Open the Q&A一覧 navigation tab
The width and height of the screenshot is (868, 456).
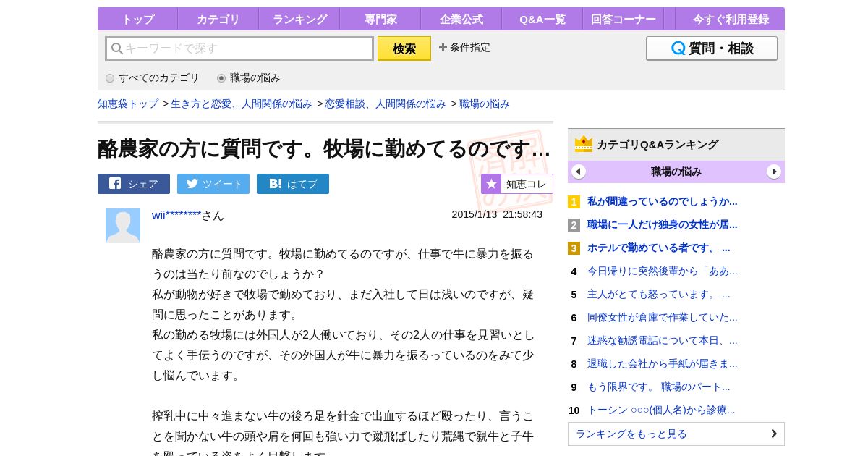(x=542, y=20)
